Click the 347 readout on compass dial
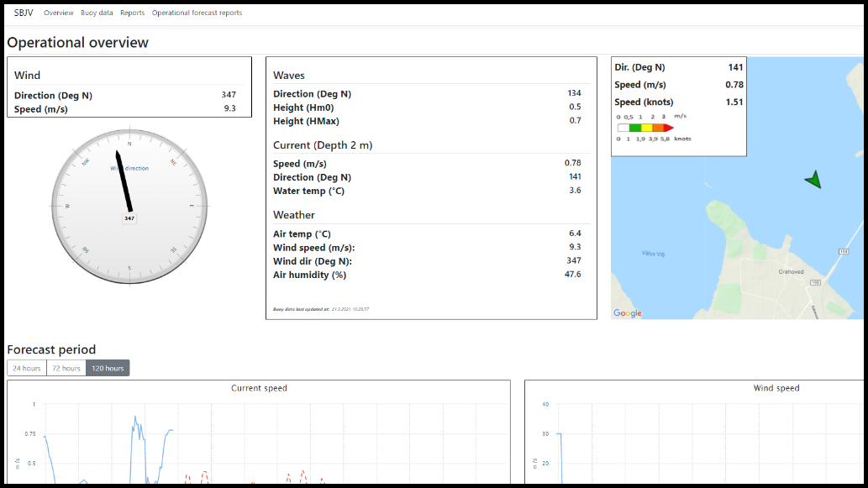 (129, 218)
